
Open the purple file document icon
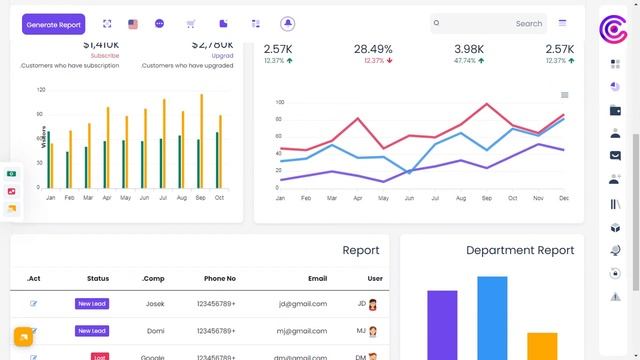click(x=223, y=24)
